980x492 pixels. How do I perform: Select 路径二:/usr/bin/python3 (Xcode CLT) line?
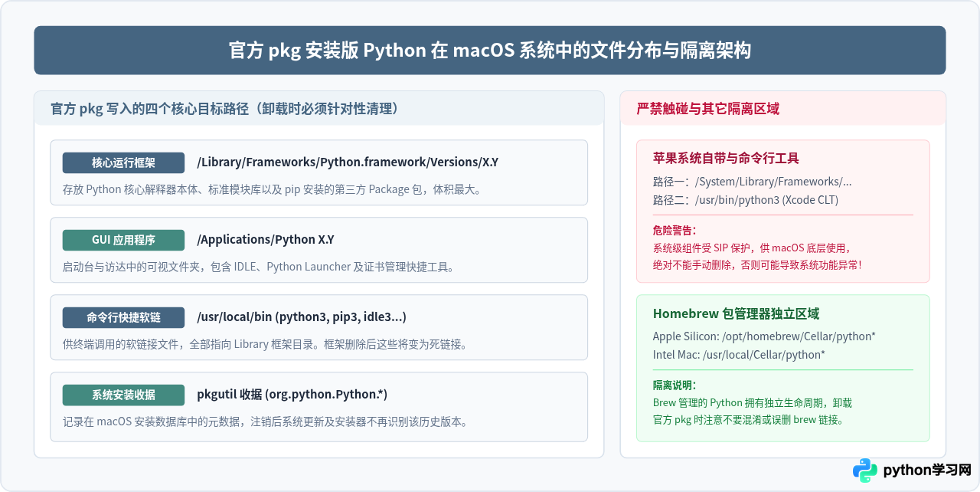pyautogui.click(x=746, y=200)
